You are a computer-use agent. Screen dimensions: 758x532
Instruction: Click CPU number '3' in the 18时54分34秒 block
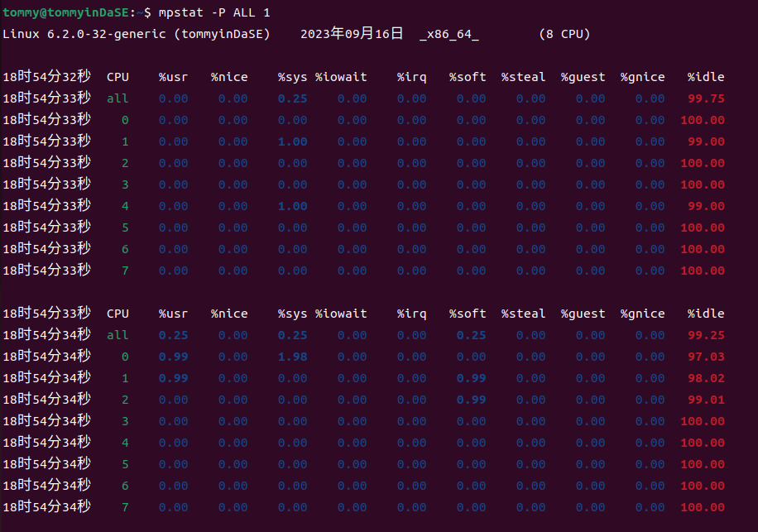(x=125, y=421)
